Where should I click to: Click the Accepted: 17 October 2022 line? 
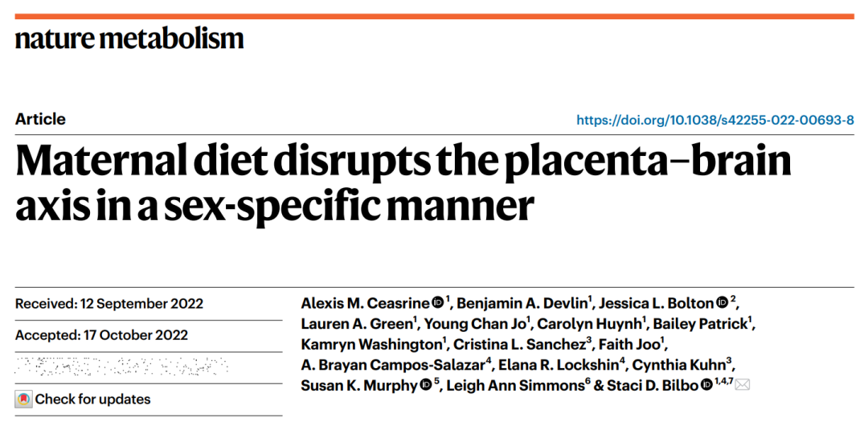[x=101, y=335]
